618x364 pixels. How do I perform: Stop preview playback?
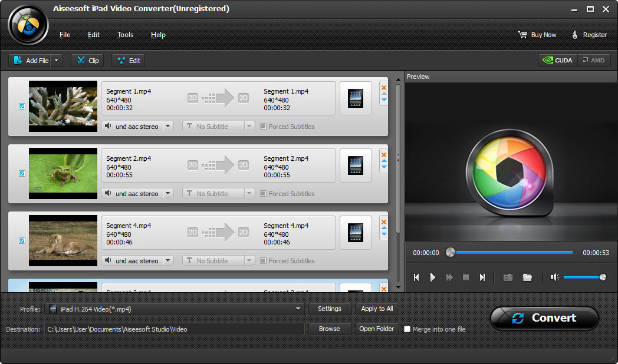tap(465, 277)
